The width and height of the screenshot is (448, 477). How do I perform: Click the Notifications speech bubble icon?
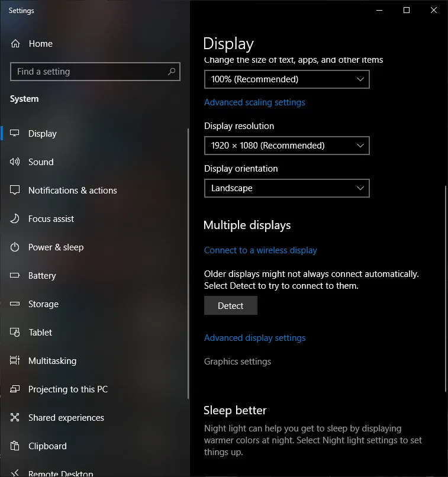15,190
